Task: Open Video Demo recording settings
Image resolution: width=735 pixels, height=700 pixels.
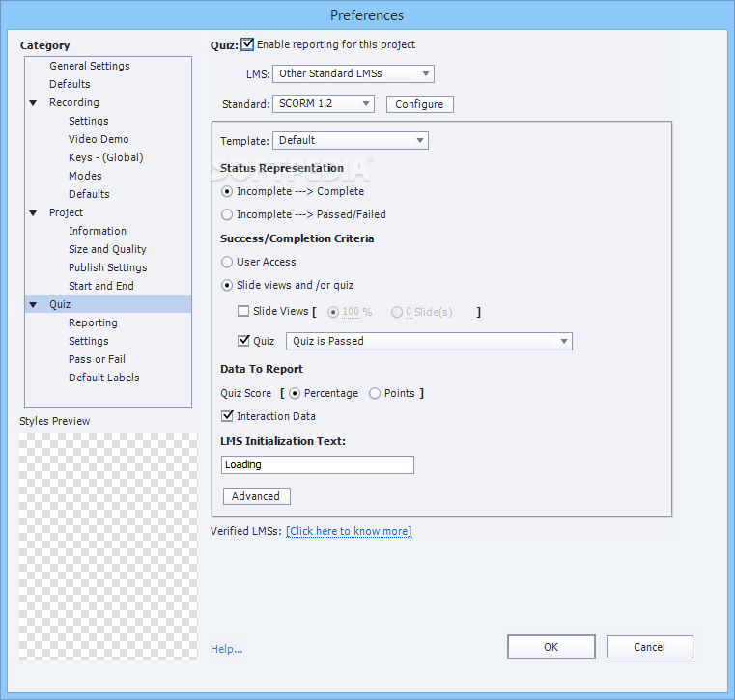Action: (x=99, y=139)
